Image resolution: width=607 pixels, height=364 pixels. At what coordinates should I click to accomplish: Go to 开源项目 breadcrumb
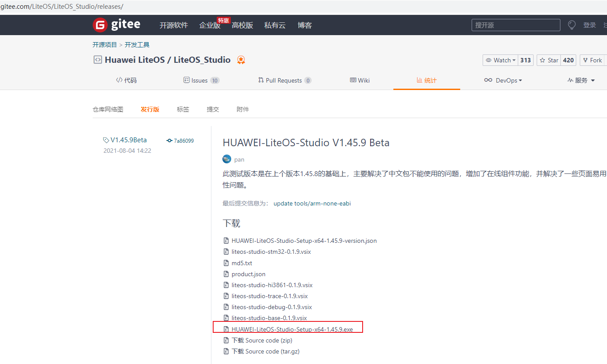click(x=105, y=45)
